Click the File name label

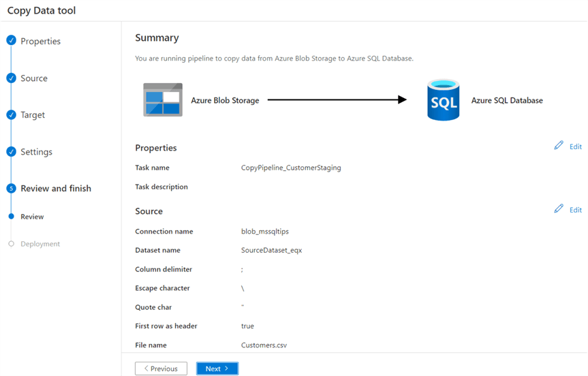[x=151, y=345]
